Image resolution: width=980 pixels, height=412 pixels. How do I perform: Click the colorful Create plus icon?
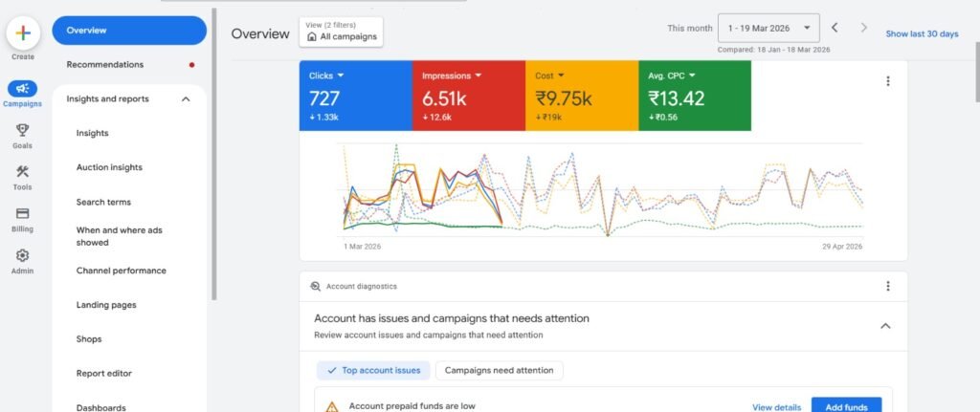tap(23, 33)
